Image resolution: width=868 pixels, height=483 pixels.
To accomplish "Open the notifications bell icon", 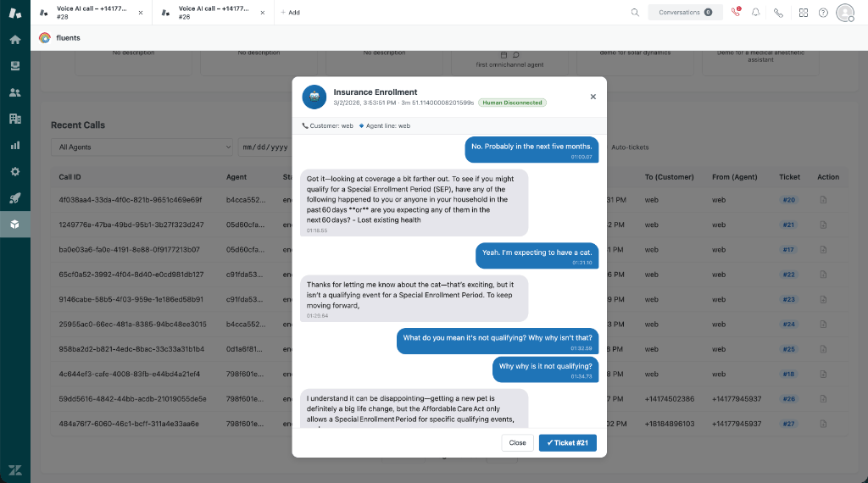I will 755,12.
